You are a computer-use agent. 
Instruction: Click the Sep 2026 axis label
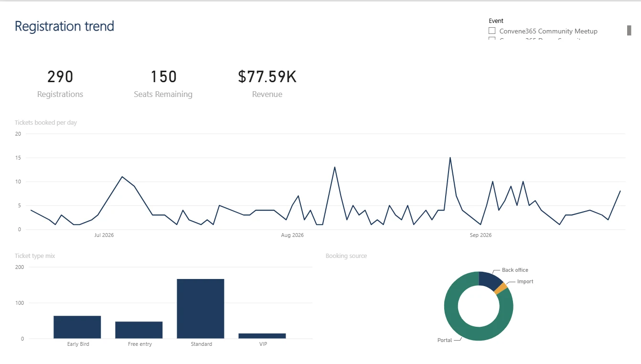point(481,235)
